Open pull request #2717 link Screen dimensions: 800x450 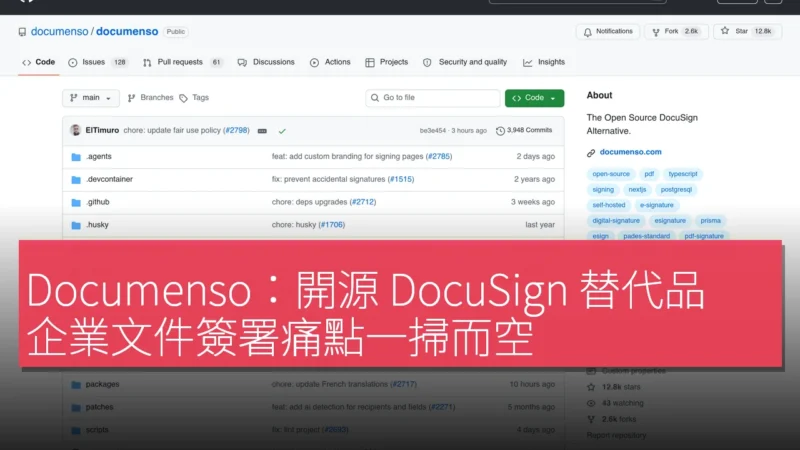pyautogui.click(x=403, y=384)
